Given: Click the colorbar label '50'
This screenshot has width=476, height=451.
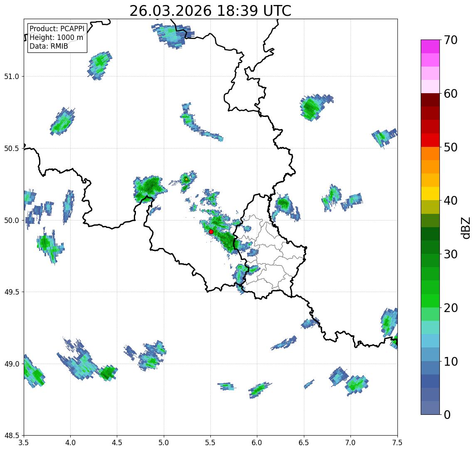Looking at the screenshot, I should tap(451, 147).
